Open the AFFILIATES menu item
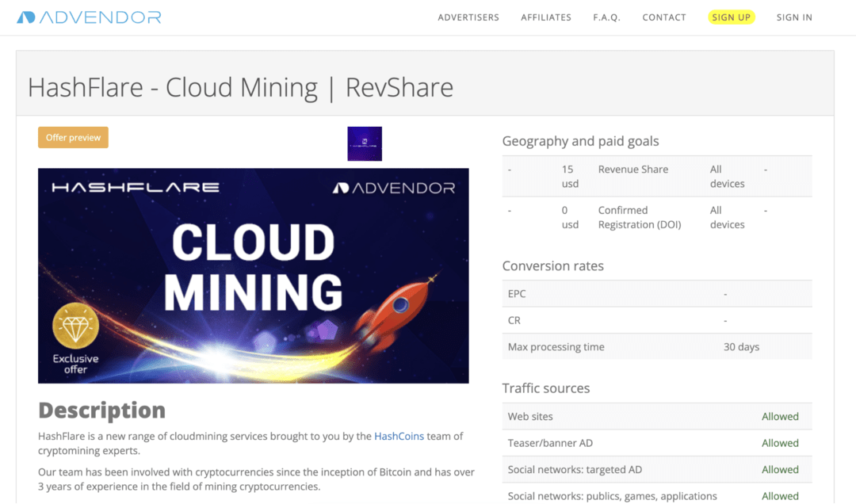The width and height of the screenshot is (856, 504). [x=546, y=17]
